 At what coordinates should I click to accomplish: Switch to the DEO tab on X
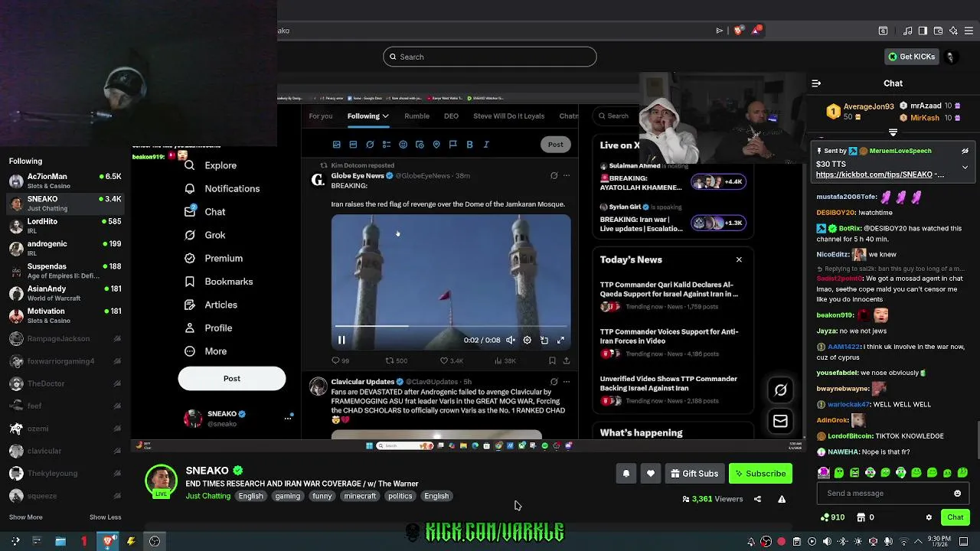tap(451, 116)
